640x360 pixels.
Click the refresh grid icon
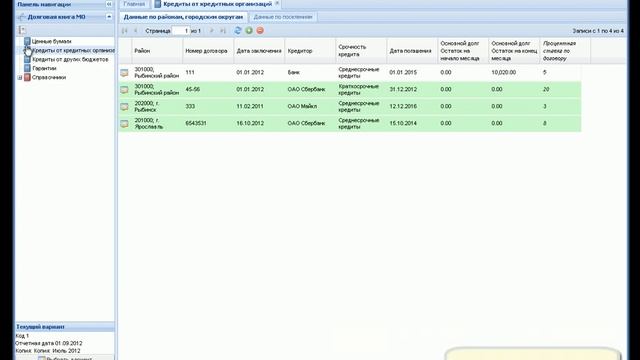[238, 31]
